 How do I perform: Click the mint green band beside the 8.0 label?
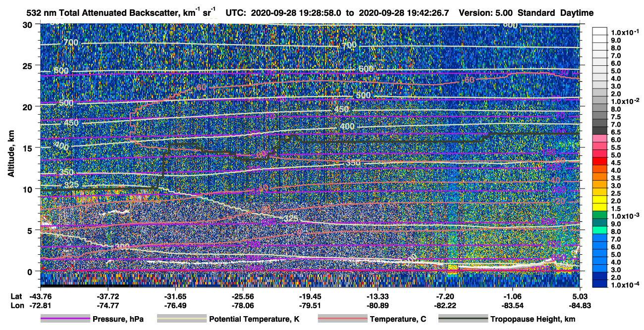click(600, 231)
